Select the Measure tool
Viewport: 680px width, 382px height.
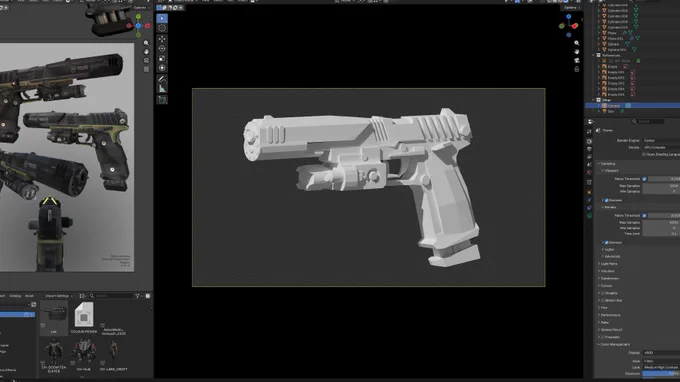[x=162, y=89]
